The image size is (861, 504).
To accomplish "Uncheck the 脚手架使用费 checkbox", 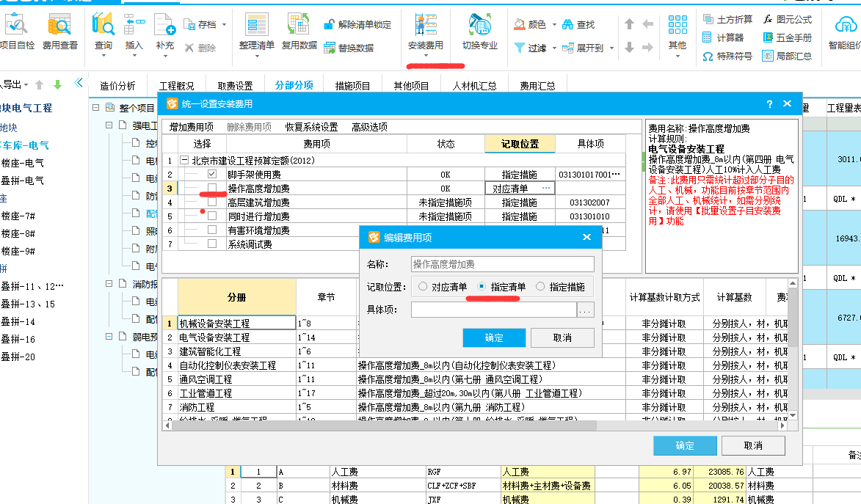I will 212,174.
